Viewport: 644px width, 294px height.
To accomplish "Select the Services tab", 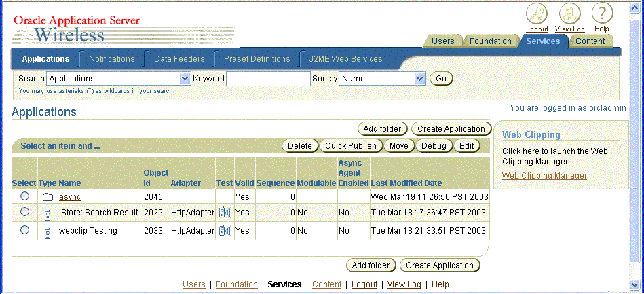I will coord(543,41).
